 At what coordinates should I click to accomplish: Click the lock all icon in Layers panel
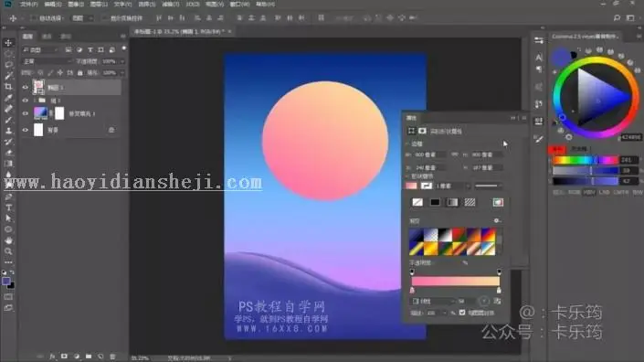tap(80, 73)
